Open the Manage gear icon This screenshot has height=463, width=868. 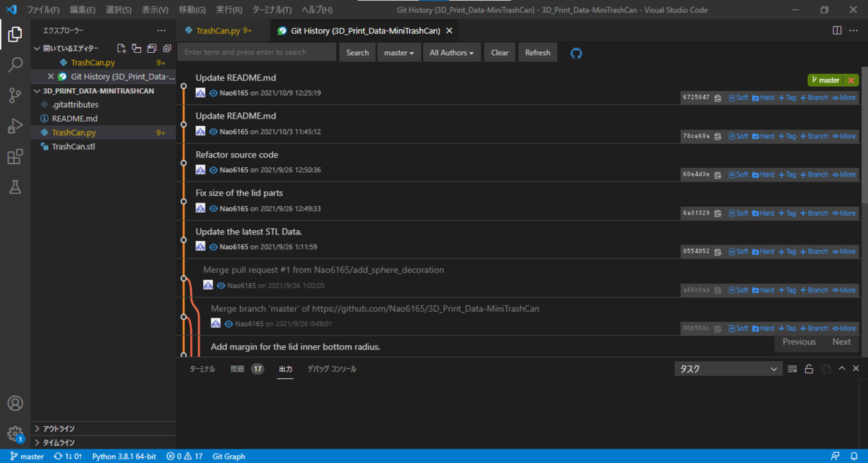14,434
